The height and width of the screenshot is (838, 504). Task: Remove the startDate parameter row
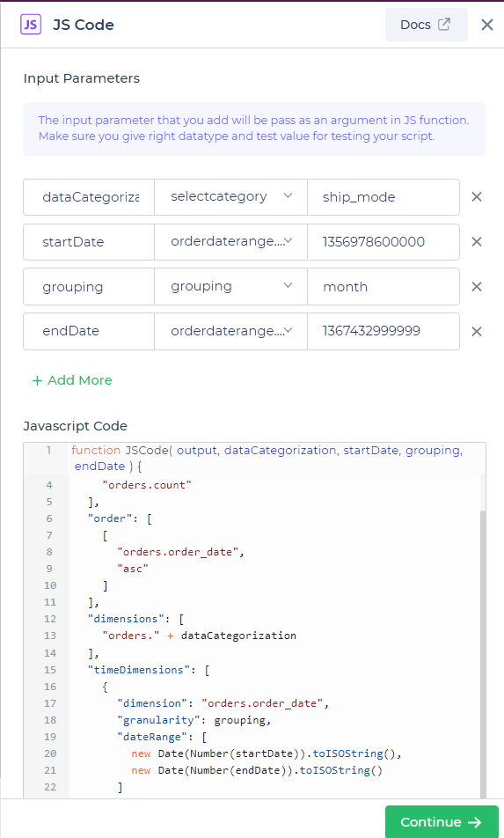(x=477, y=242)
